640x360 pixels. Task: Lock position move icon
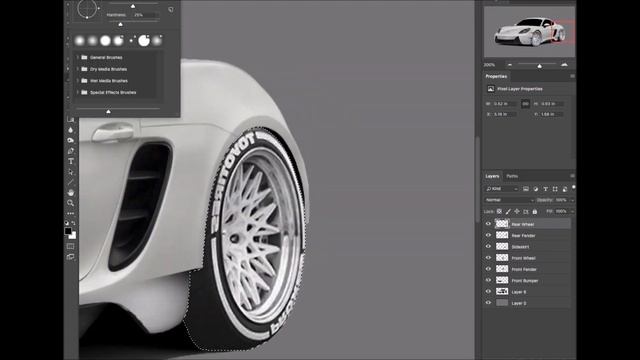coord(517,211)
